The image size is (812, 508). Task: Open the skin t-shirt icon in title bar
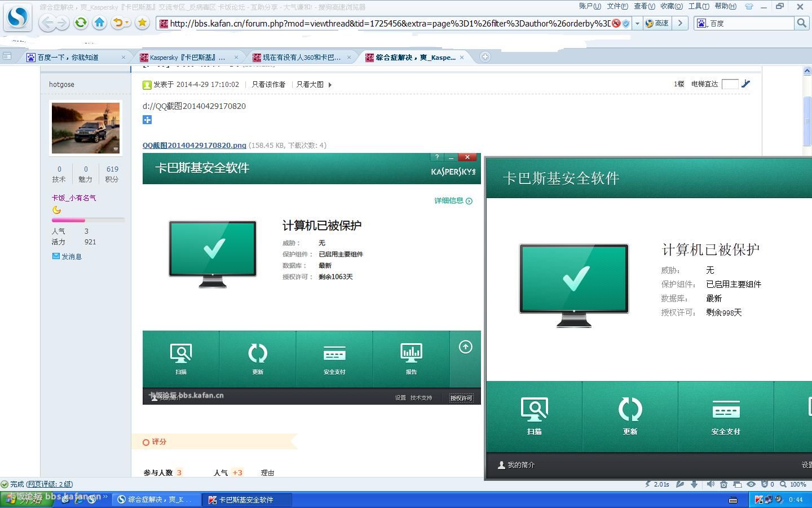(749, 7)
